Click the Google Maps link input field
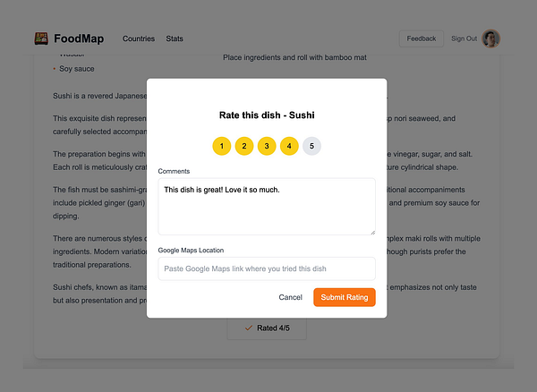 tap(267, 268)
